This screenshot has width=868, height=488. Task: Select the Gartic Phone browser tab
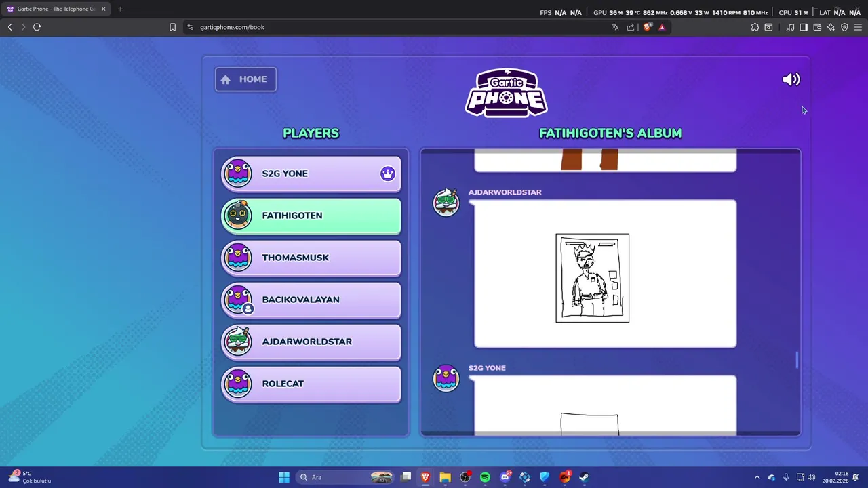point(56,9)
